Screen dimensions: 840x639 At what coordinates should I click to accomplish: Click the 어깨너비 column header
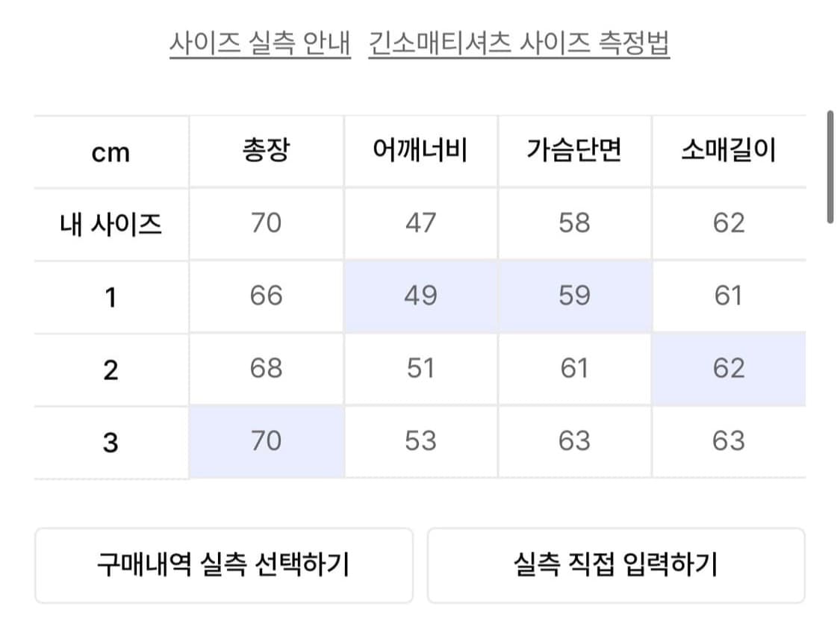[421, 149]
